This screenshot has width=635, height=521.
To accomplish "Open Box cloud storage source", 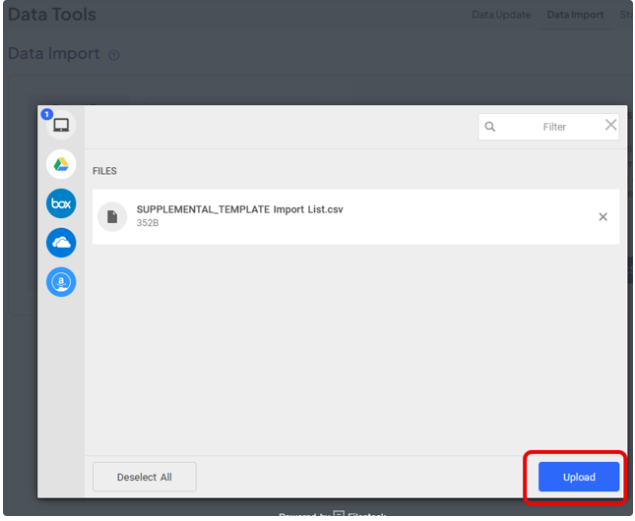I will pos(61,204).
